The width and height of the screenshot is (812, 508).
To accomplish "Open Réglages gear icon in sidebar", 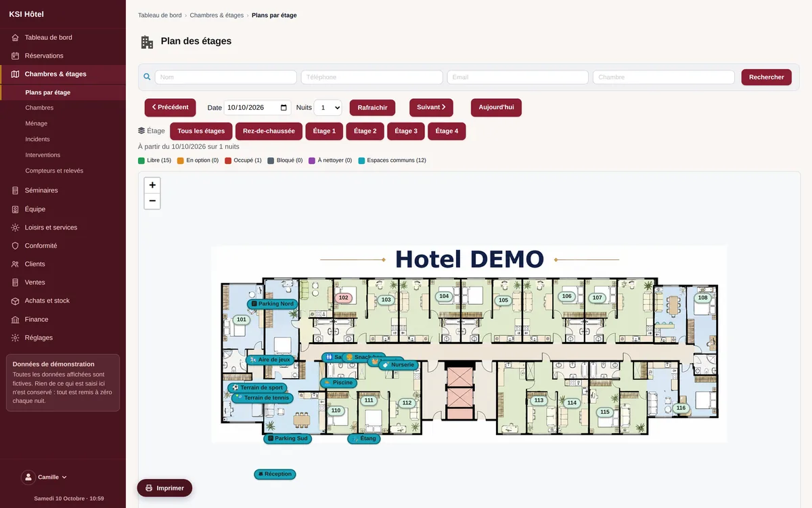I will (15, 337).
